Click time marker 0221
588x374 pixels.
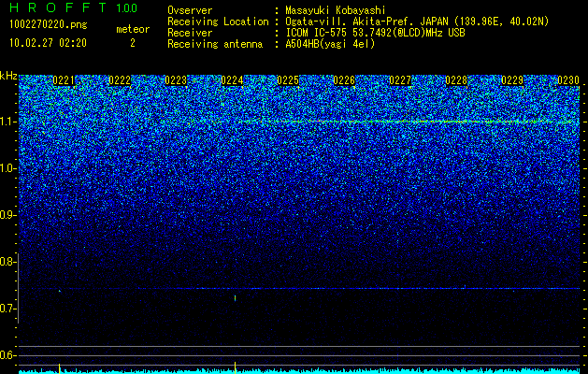64,80
